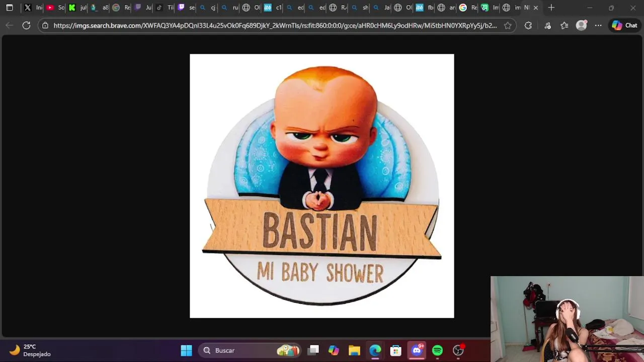Switch to the YouTube tab
The image size is (644, 362).
55,8
